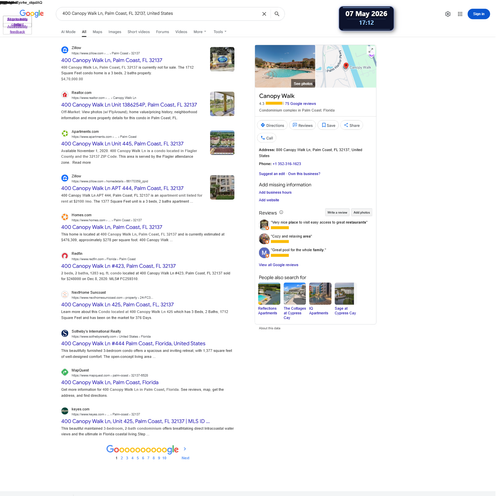Click the Share button
The height and width of the screenshot is (496, 500).
pos(352,125)
